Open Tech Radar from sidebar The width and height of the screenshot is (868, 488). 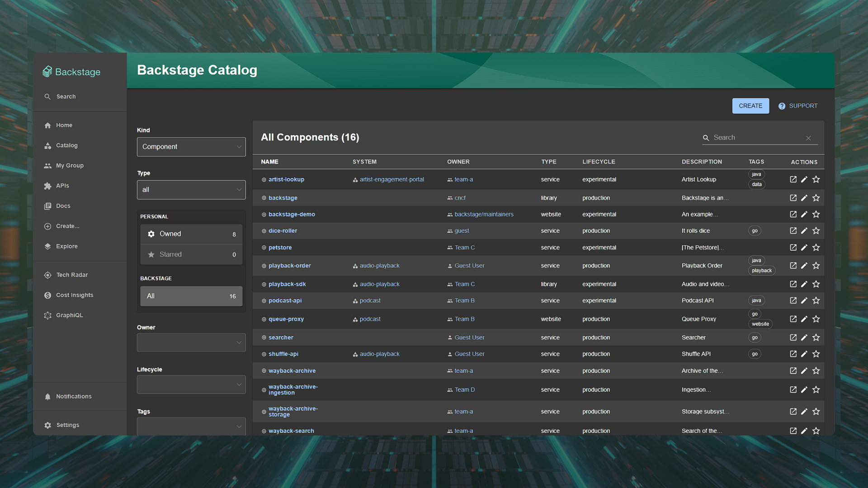[x=71, y=275]
